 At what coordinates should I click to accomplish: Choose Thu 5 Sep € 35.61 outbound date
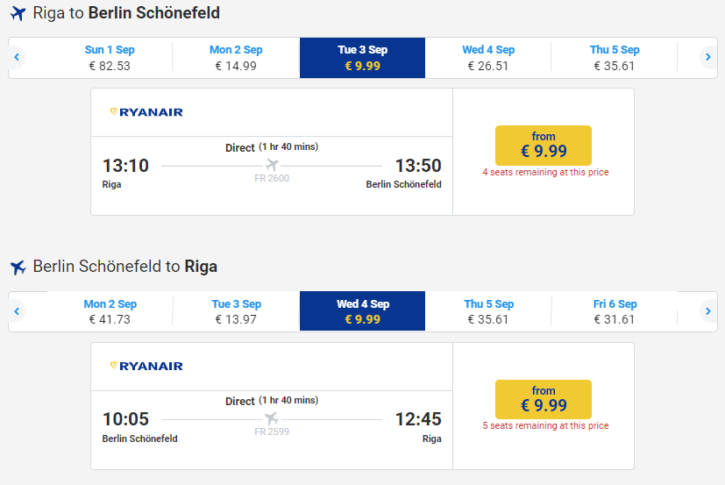point(614,58)
